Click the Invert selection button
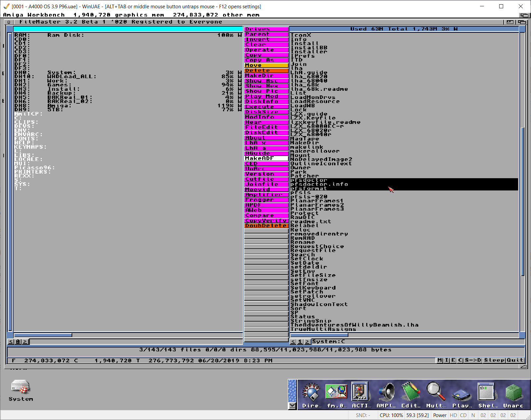 266,39
